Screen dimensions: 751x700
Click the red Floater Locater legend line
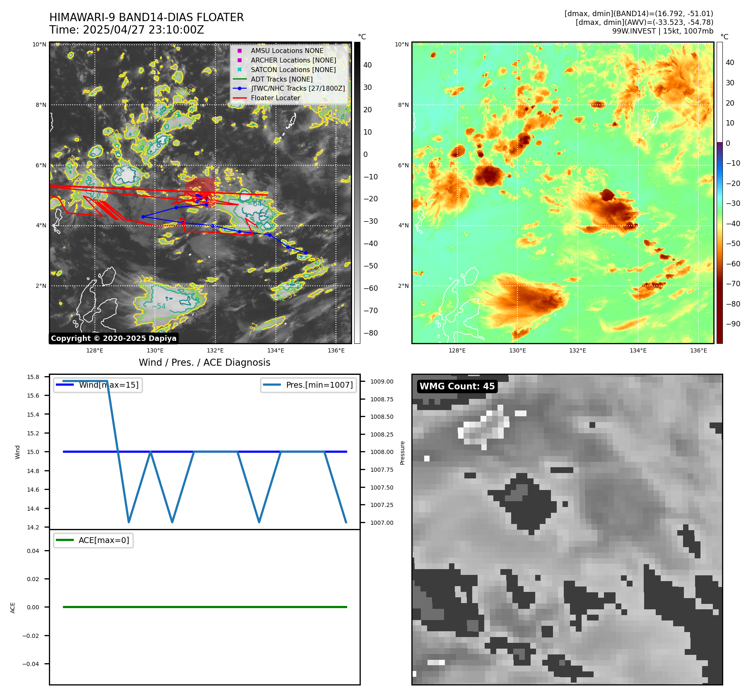pyautogui.click(x=239, y=98)
